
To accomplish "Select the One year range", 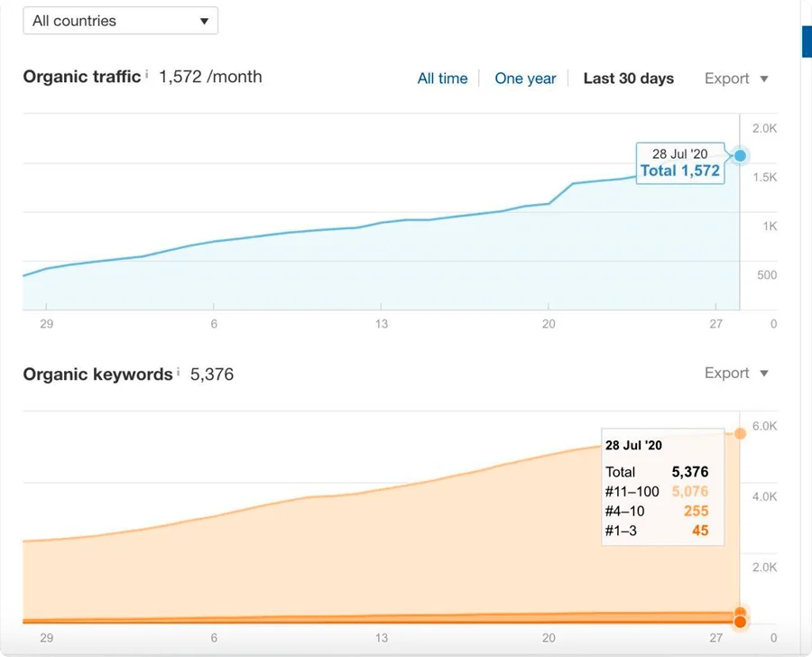I will [525, 79].
